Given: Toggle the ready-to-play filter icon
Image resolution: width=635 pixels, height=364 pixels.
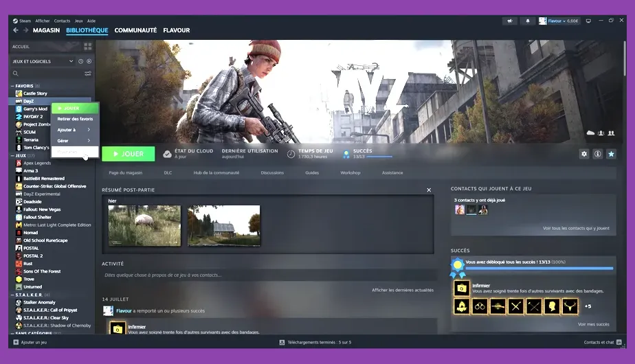Looking at the screenshot, I should click(89, 61).
